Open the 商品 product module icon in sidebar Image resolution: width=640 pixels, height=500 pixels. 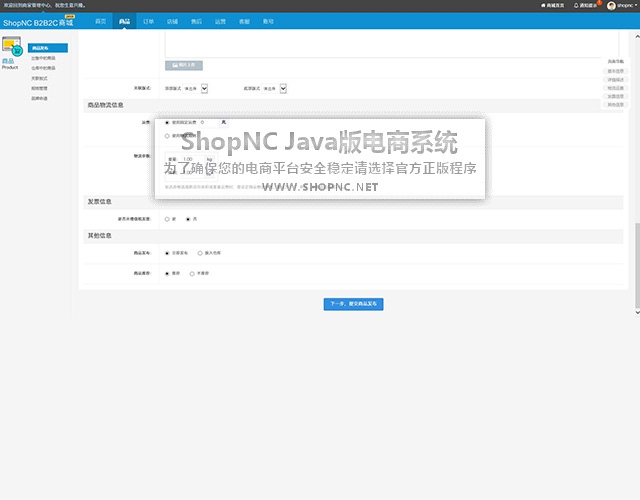11,46
